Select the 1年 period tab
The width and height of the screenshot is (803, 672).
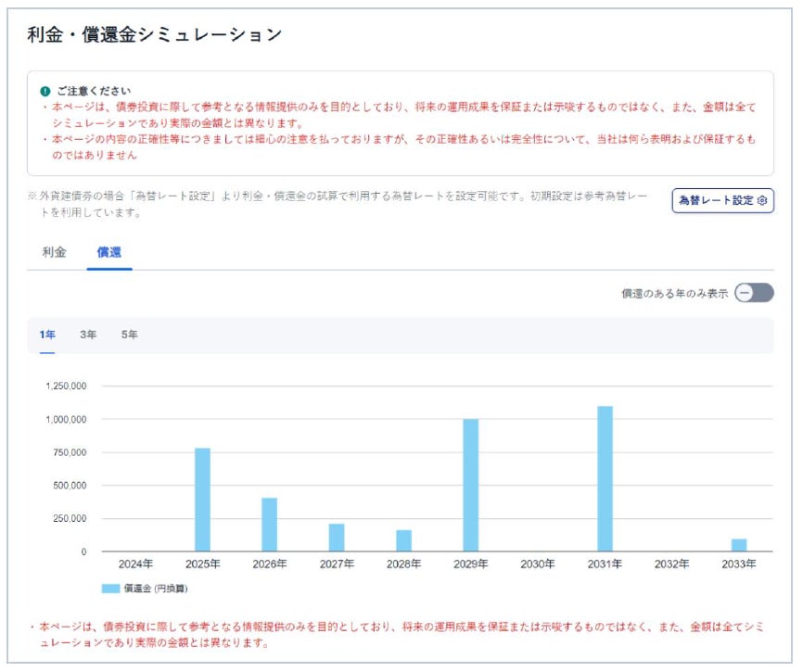click(x=47, y=335)
